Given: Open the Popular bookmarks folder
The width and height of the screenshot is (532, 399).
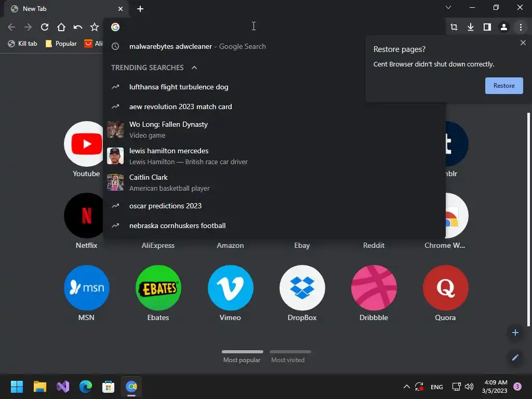Looking at the screenshot, I should click(61, 44).
